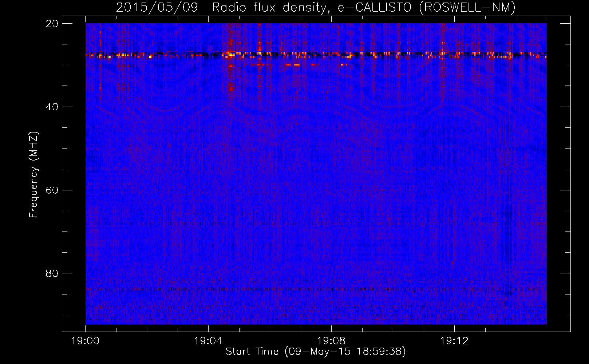589x364 pixels.
Task: Click the 19:00 time tick label
Action: pyautogui.click(x=85, y=341)
